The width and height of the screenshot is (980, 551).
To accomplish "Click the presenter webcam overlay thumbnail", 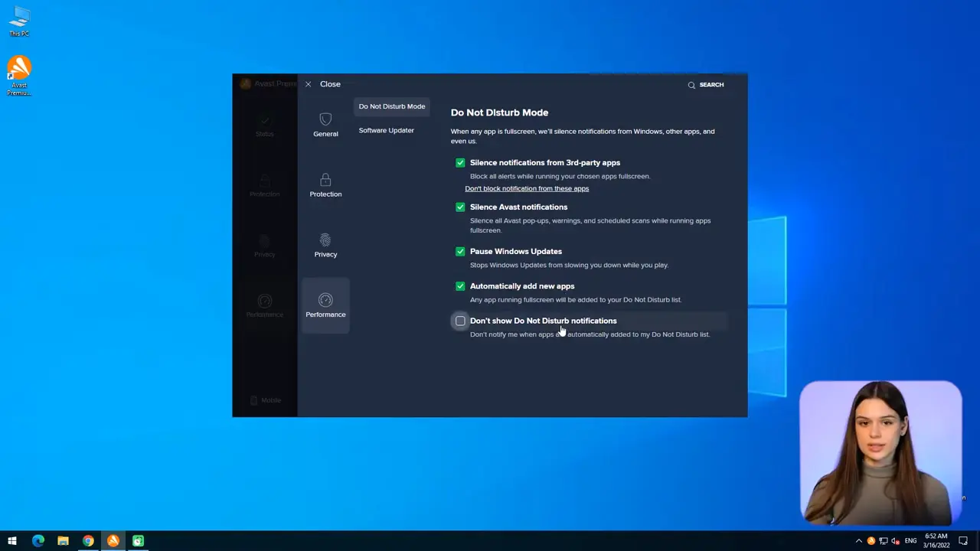I will [x=880, y=452].
